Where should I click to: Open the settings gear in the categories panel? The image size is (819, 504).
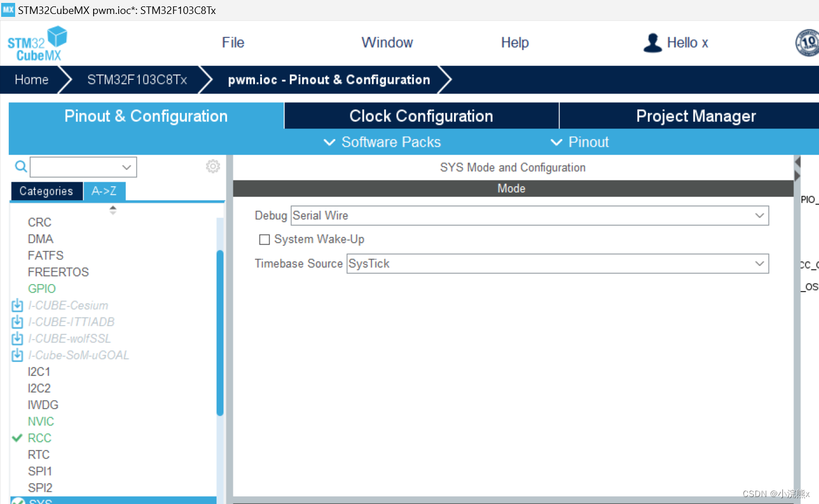tap(213, 166)
